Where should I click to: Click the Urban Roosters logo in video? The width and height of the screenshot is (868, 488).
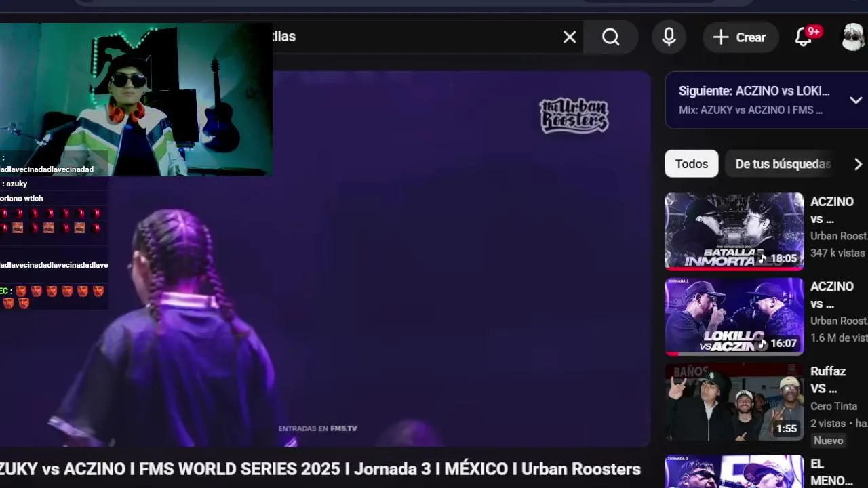(574, 115)
